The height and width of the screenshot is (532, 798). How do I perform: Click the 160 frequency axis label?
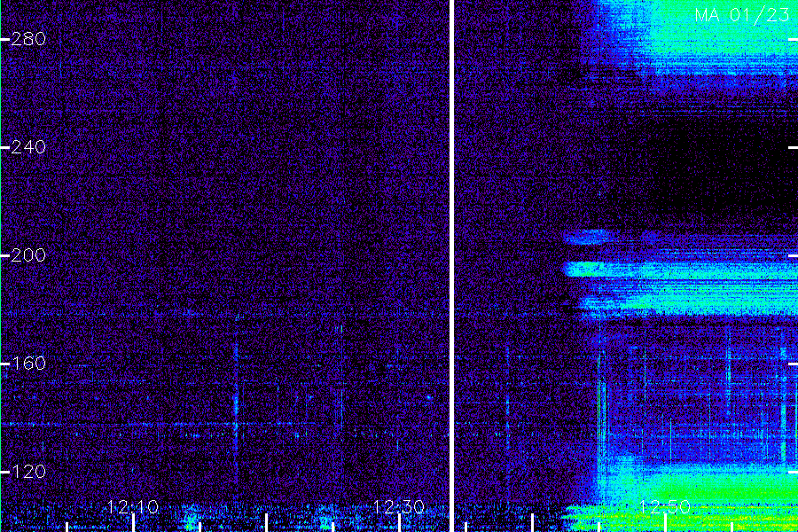pyautogui.click(x=28, y=364)
